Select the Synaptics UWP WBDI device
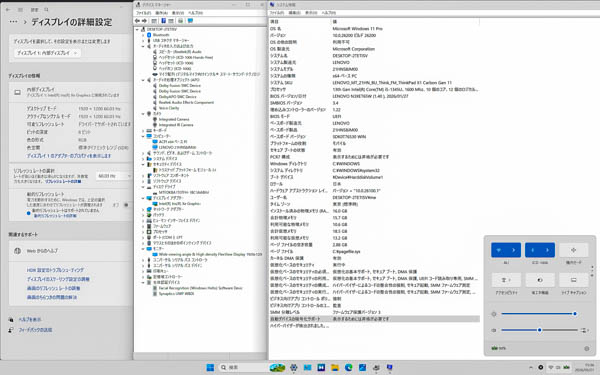Screen dimensions: 600x375 [x=176, y=293]
